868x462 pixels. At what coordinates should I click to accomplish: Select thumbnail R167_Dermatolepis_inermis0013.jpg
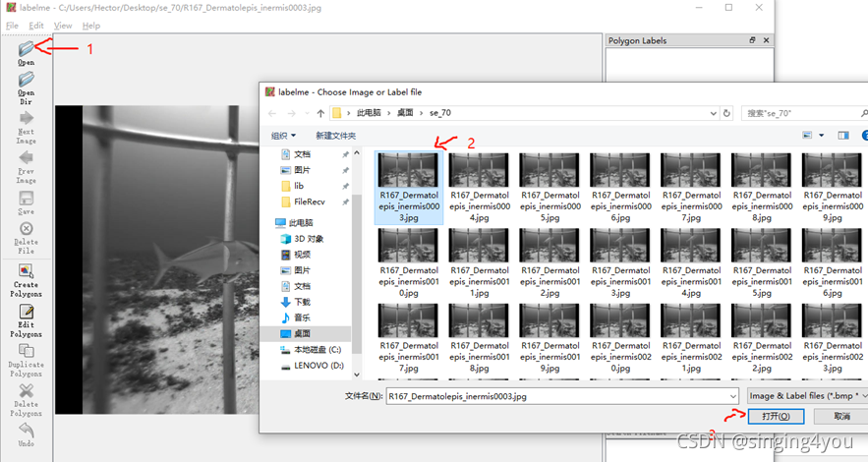pyautogui.click(x=620, y=262)
